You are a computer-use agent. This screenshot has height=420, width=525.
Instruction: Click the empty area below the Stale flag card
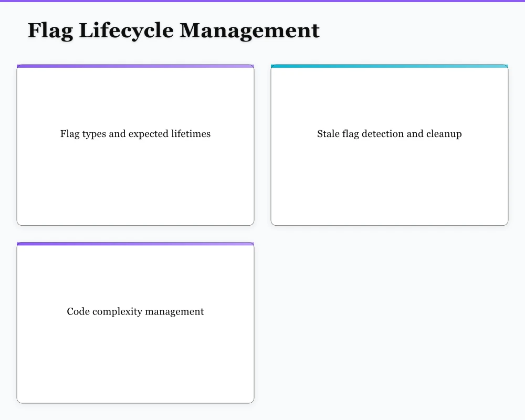(390, 315)
